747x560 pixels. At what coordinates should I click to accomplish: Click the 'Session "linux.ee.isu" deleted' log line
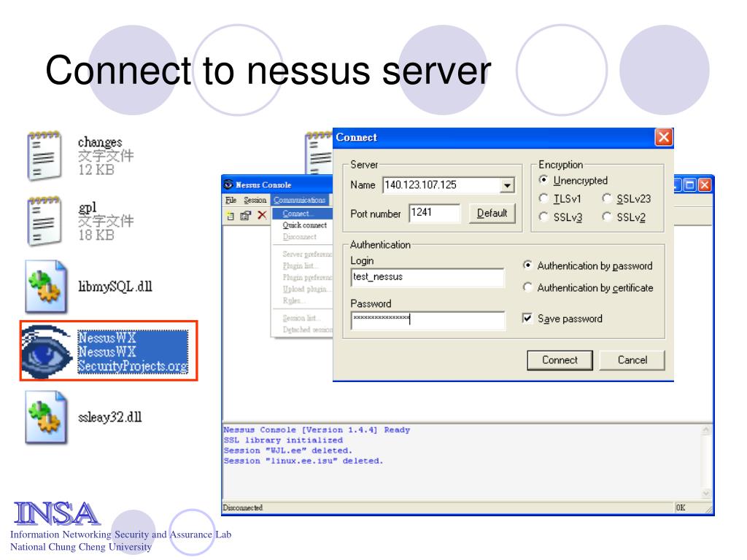coord(303,461)
